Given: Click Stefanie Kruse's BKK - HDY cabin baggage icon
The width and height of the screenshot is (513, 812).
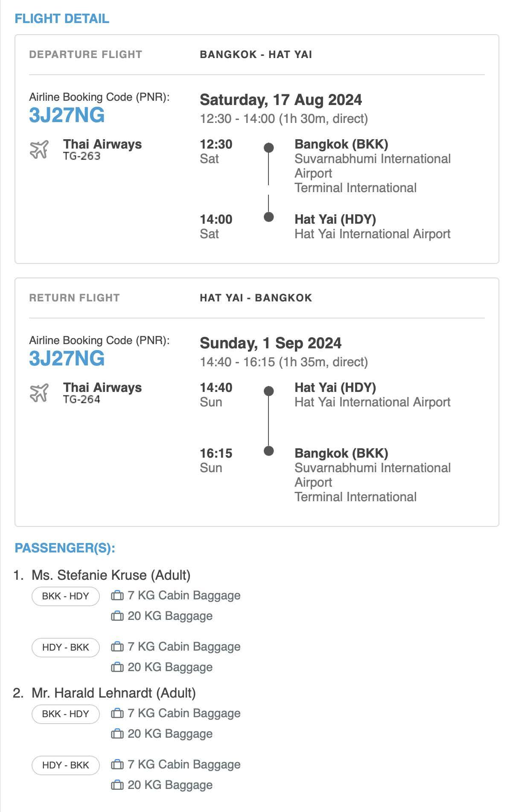Looking at the screenshot, I should click(x=117, y=596).
